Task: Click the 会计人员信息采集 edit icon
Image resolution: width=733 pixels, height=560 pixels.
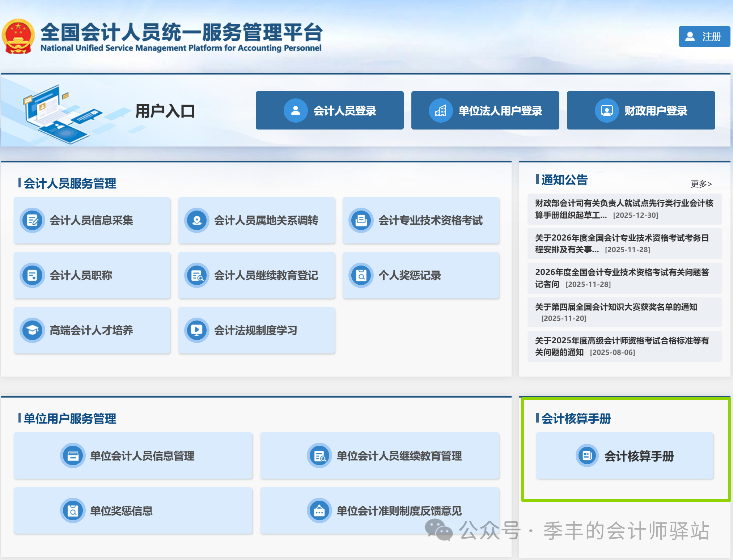Action: tap(33, 220)
